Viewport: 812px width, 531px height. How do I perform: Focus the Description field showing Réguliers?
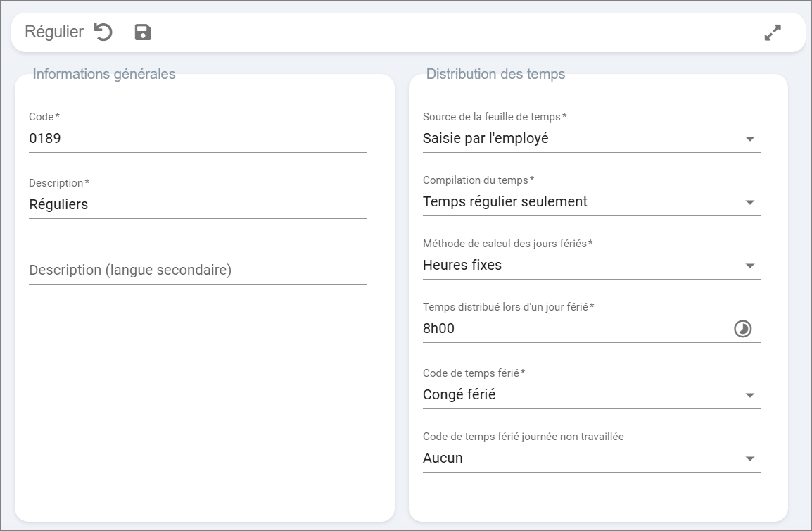pyautogui.click(x=197, y=205)
